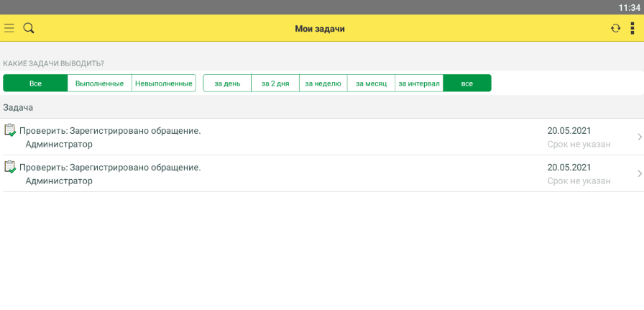
Task: Open the vertical three-dot options menu
Action: point(633,28)
